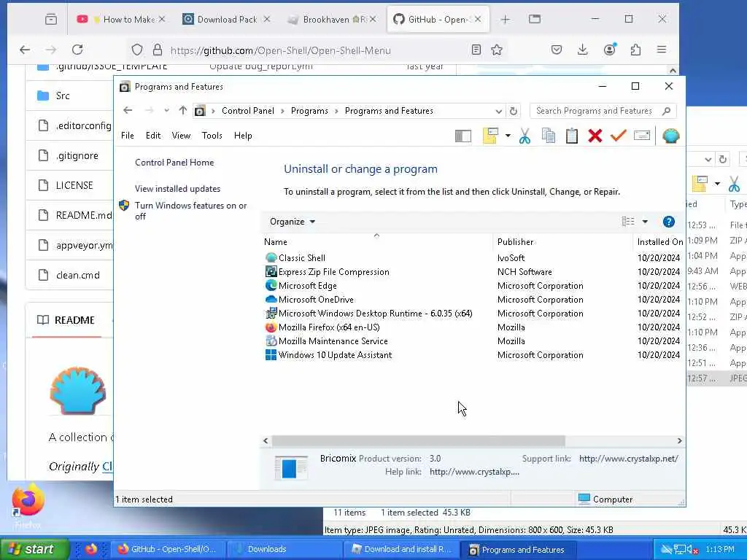The height and width of the screenshot is (560, 747).
Task: Open the Programs and Features help icon
Action: (668, 222)
